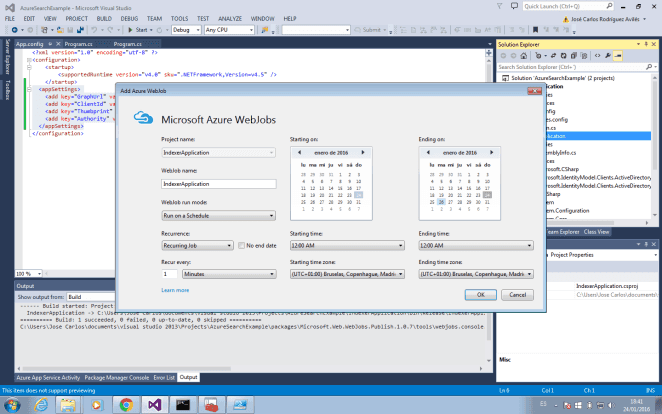Select day 26 in Ending on calendar
The height and width of the screenshot is (414, 662).
pyautogui.click(x=441, y=202)
